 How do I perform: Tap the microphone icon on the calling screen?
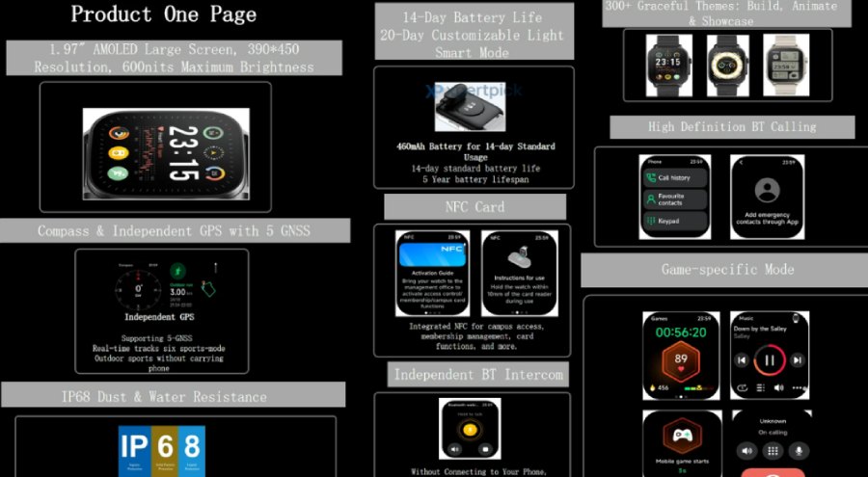798,450
